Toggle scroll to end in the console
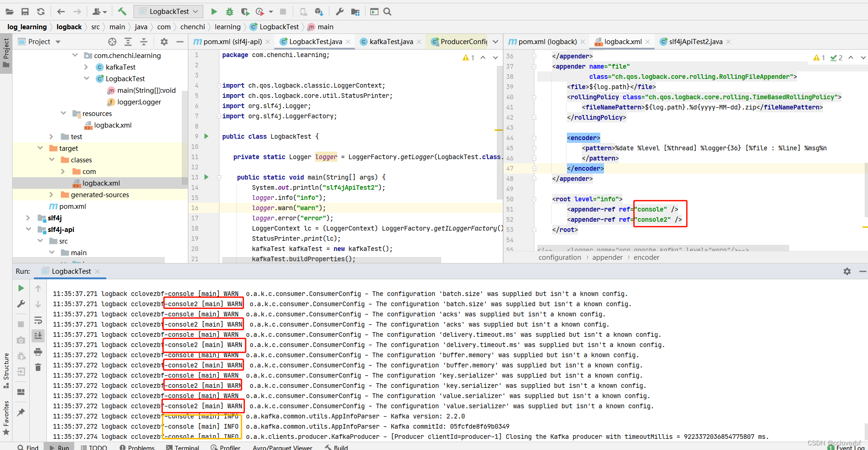This screenshot has height=450, width=868. [x=38, y=335]
